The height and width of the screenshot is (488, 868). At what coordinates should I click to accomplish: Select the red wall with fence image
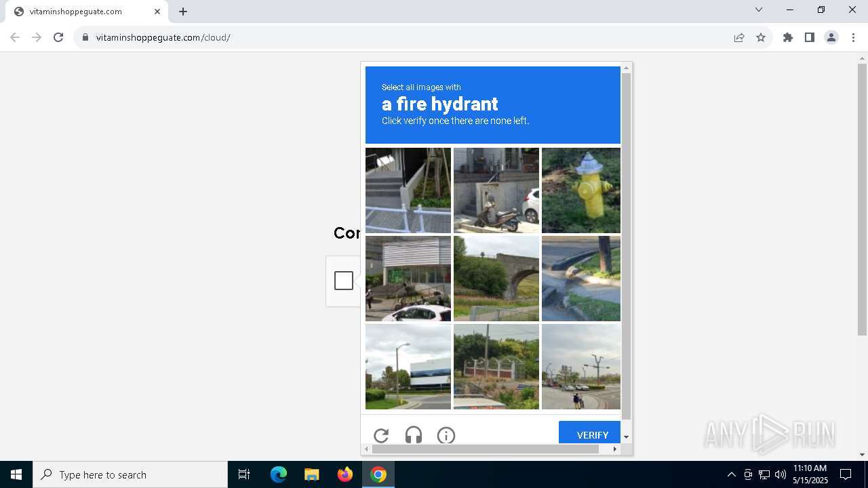[496, 367]
